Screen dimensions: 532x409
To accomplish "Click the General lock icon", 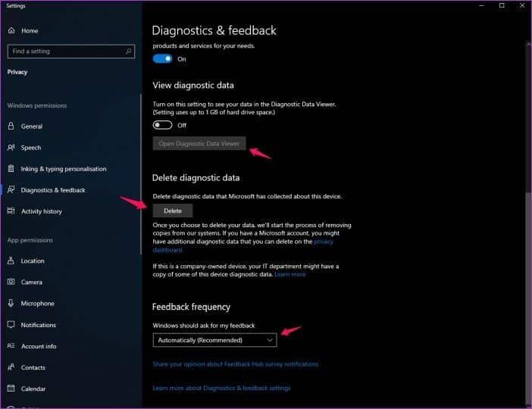I will (x=11, y=126).
